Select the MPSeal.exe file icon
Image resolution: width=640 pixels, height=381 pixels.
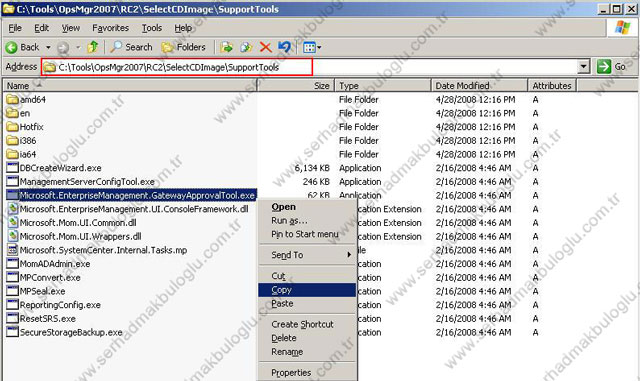pos(13,291)
